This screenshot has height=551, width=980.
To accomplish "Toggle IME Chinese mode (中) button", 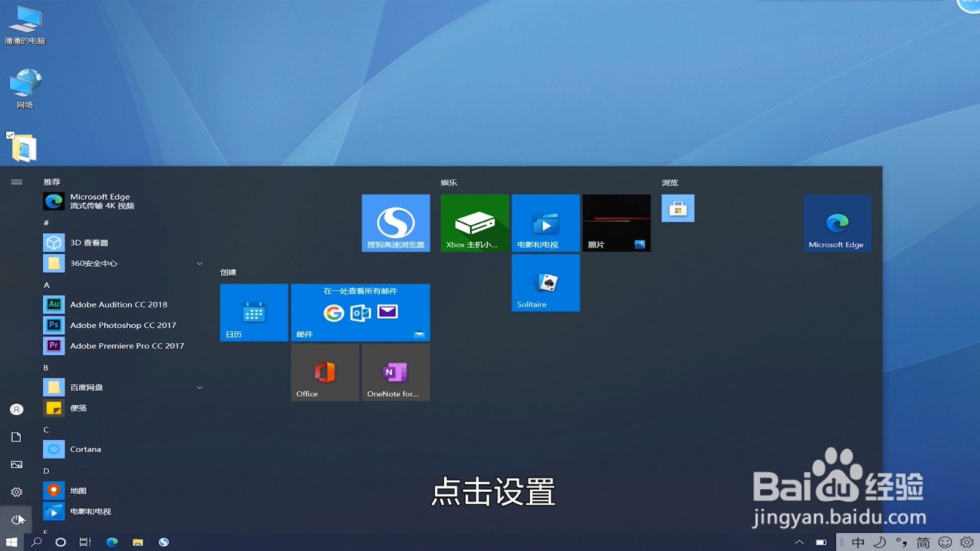I will 858,542.
